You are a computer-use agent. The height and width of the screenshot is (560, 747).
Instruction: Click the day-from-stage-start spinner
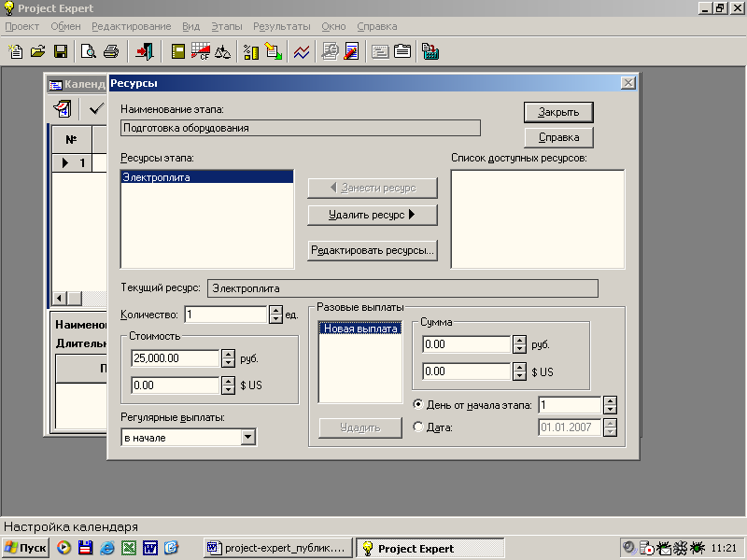[x=611, y=405]
